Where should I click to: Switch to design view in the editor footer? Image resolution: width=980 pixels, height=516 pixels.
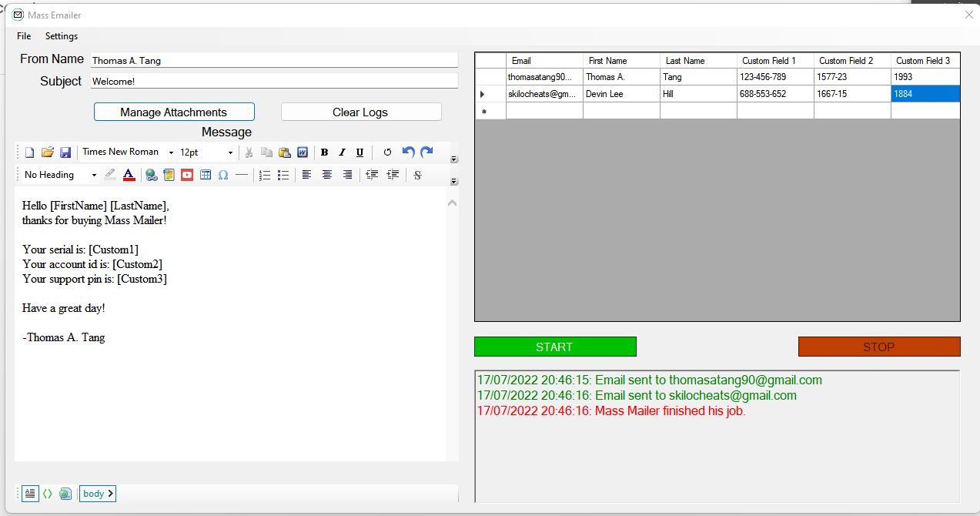(x=30, y=494)
